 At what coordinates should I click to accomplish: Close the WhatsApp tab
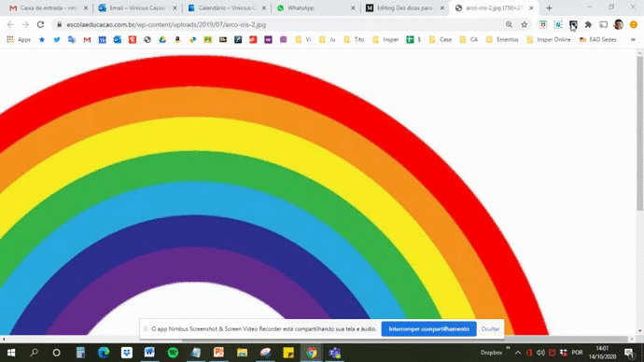click(353, 7)
